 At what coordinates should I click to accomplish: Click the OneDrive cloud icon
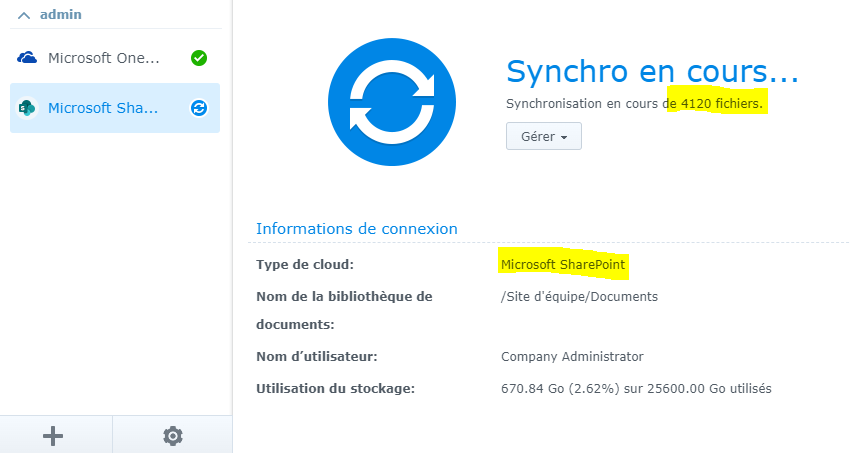pyautogui.click(x=27, y=58)
